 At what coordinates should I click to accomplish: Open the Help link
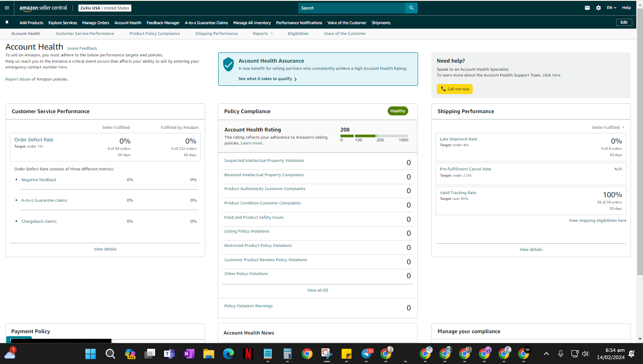(x=626, y=8)
